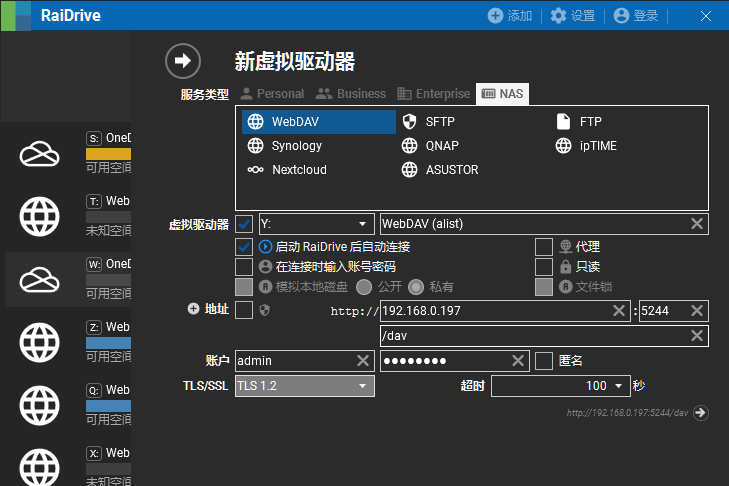Open 设置 settings
This screenshot has width=729, height=486.
(572, 16)
